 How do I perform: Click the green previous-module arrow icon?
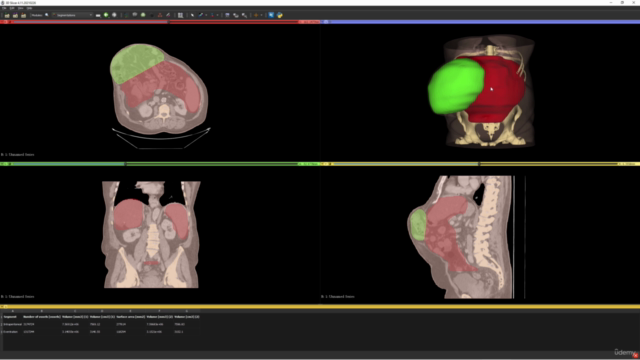pyautogui.click(x=106, y=15)
